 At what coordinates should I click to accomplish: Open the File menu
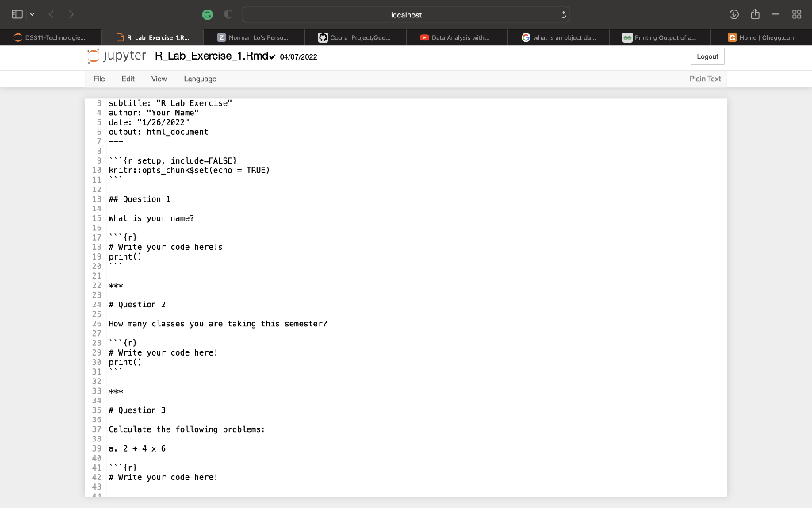pyautogui.click(x=98, y=79)
